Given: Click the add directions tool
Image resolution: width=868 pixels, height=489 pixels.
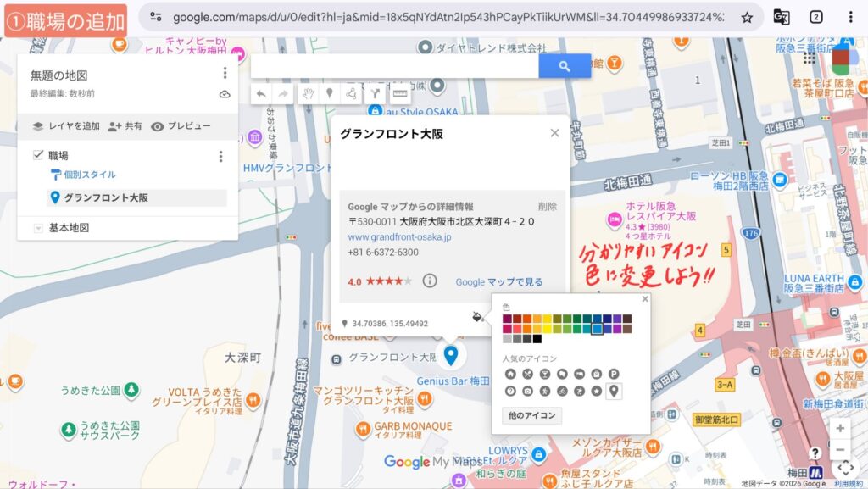Looking at the screenshot, I should tap(375, 94).
